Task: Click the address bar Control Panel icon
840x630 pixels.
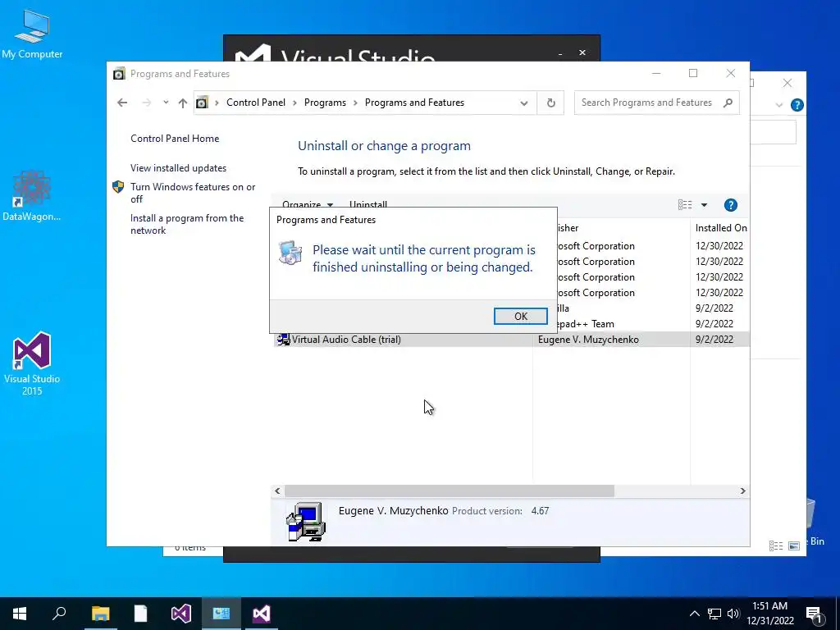Action: coord(202,103)
